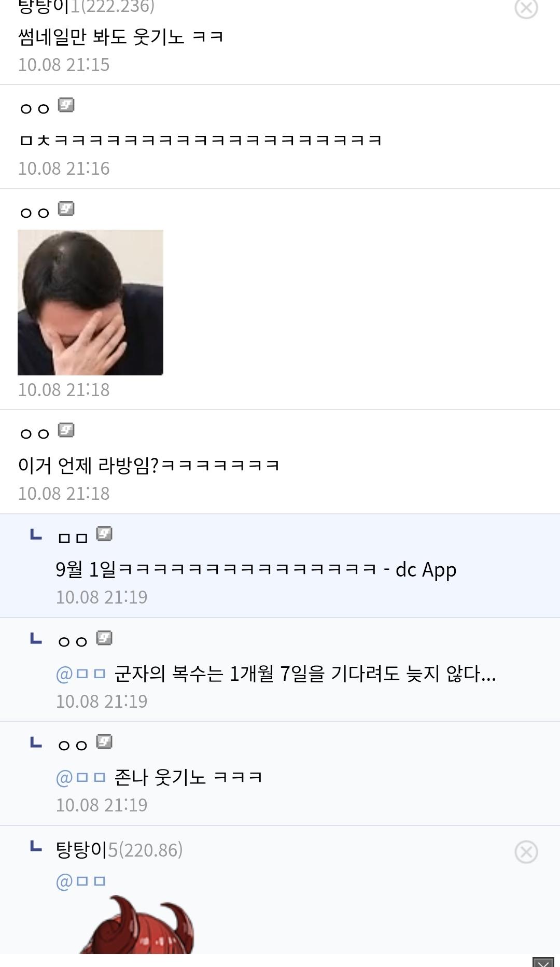Follow @ㅁㅁ mention in 군자의 복수 reply

pyautogui.click(x=81, y=674)
